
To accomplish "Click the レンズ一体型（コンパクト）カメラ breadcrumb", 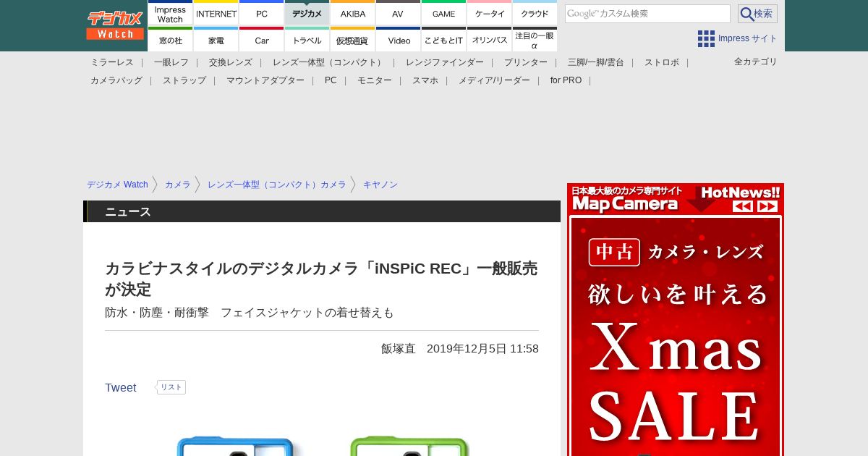I will click(277, 185).
